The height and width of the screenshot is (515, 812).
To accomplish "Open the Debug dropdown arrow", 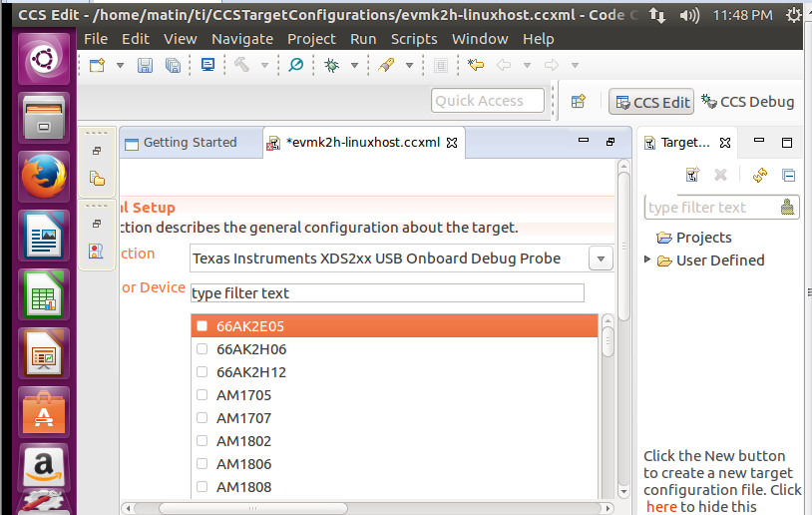I will [355, 65].
